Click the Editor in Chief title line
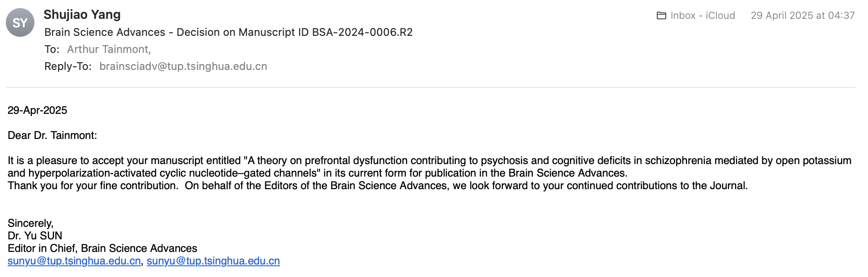The image size is (868, 277). 102,248
